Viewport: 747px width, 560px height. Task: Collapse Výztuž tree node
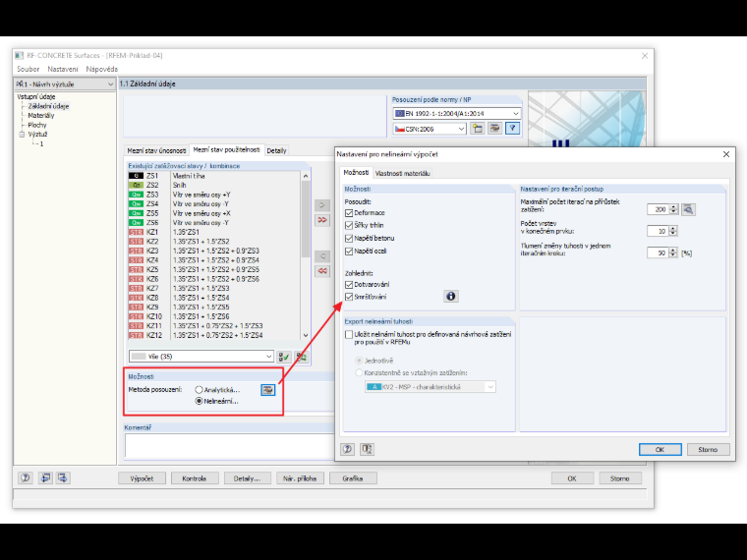[22, 135]
